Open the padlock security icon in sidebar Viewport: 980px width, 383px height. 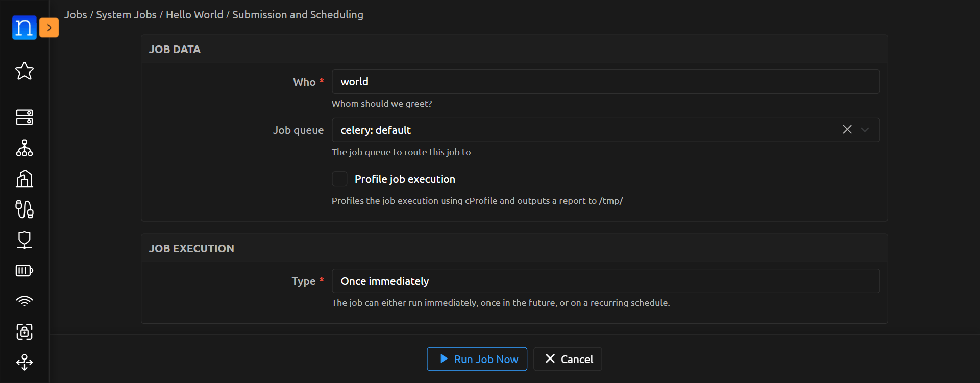coord(24,332)
